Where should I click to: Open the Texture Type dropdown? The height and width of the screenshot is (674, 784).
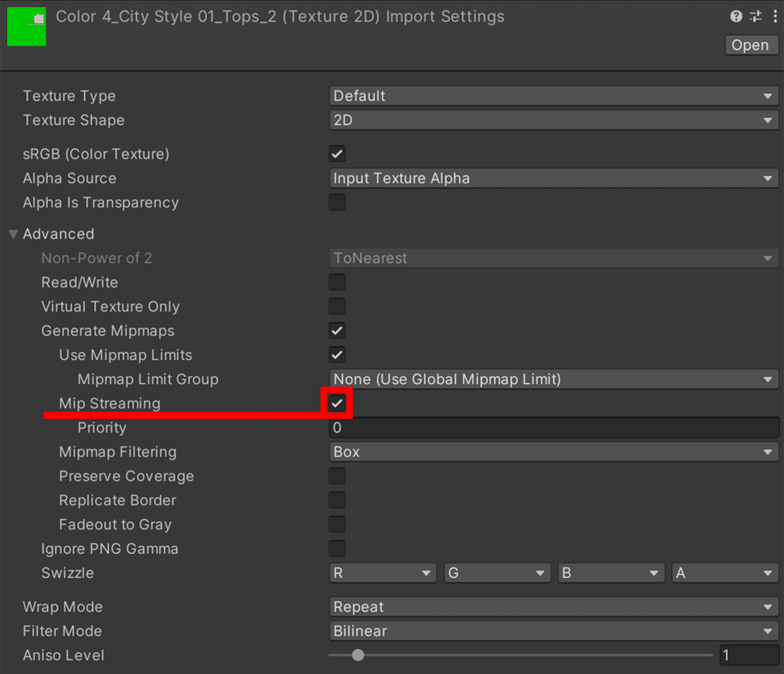click(553, 96)
